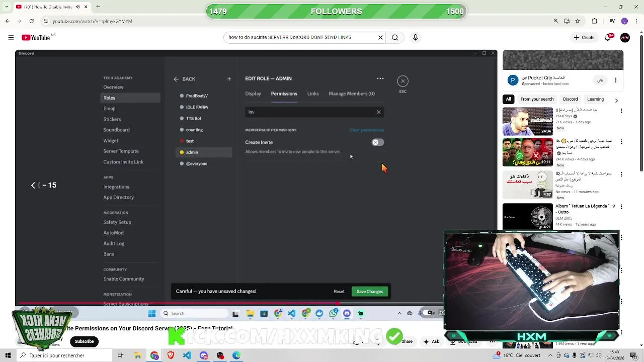Click the Subscribe button below the video

tap(84, 341)
